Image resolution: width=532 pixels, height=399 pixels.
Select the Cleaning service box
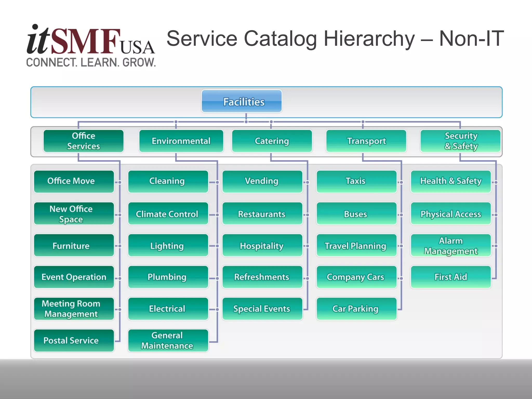(x=168, y=181)
